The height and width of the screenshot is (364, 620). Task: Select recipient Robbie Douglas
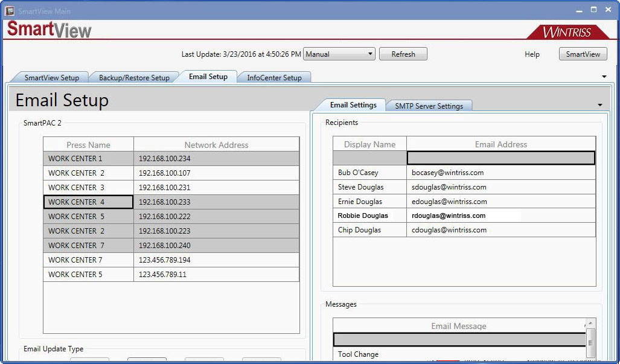(x=363, y=216)
